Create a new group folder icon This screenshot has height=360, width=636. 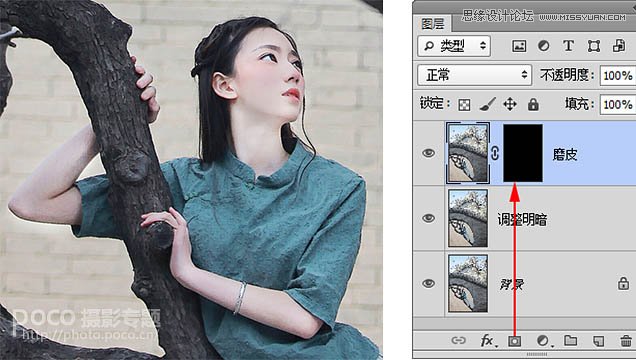coord(570,340)
